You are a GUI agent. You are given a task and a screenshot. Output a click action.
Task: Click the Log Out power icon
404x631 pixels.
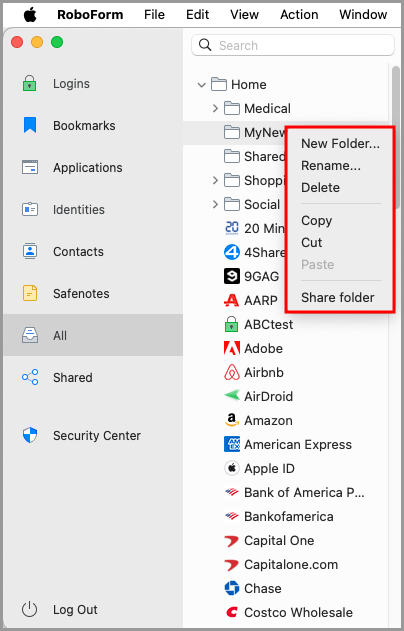point(30,609)
